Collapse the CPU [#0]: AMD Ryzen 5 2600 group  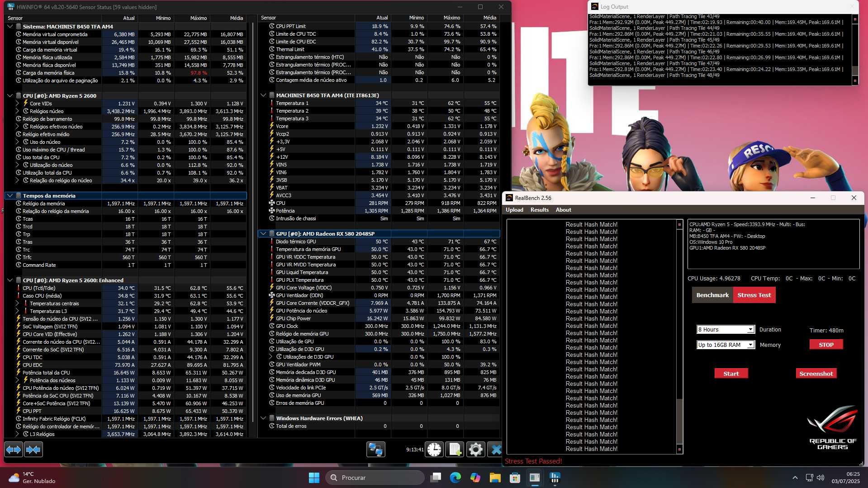pyautogui.click(x=10, y=96)
